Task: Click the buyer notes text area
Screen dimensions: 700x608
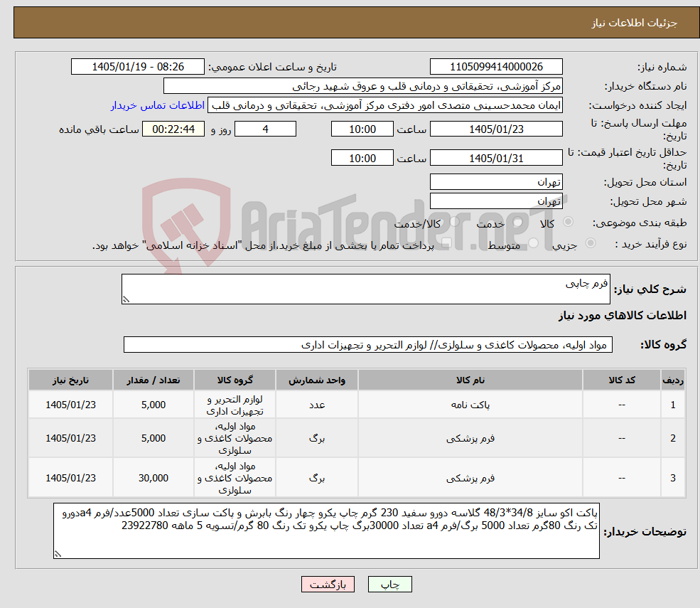Action: (326, 530)
